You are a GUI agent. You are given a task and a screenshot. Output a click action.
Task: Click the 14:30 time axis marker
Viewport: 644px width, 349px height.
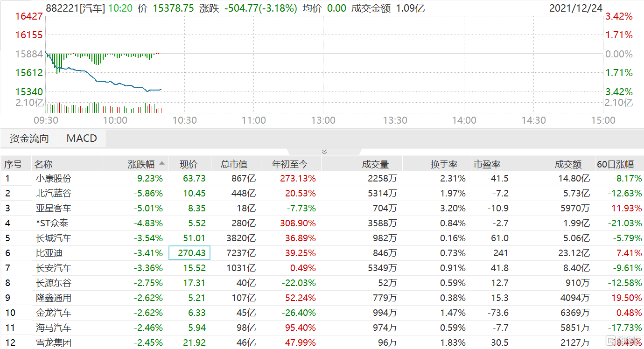(533, 120)
